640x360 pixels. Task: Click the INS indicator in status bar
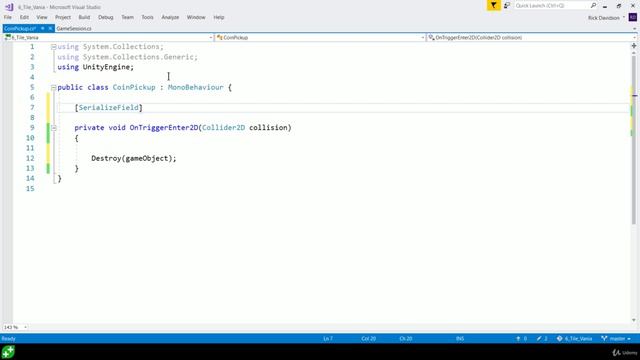coord(460,339)
